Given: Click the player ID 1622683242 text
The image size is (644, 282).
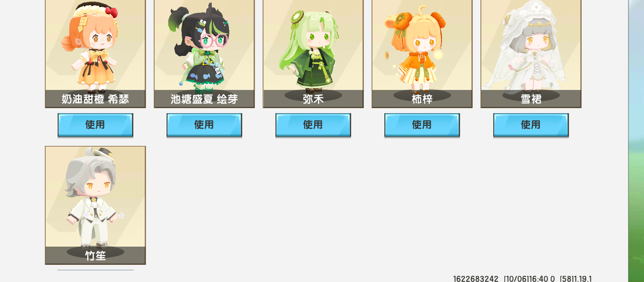Looking at the screenshot, I should (476, 279).
